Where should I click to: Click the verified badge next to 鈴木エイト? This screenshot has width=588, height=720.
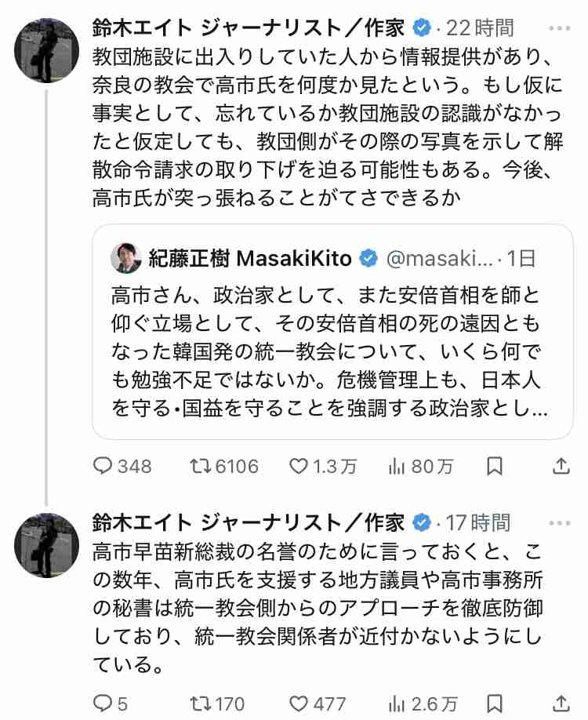(x=424, y=25)
